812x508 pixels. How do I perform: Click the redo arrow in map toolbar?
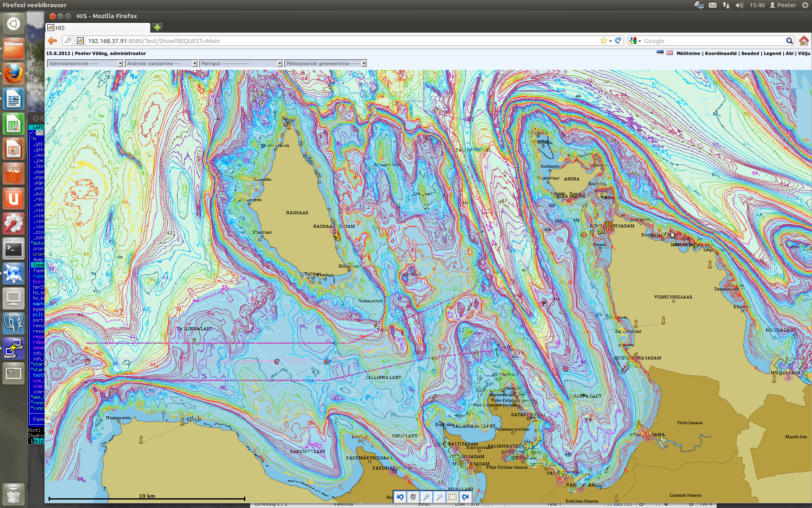pos(465,497)
